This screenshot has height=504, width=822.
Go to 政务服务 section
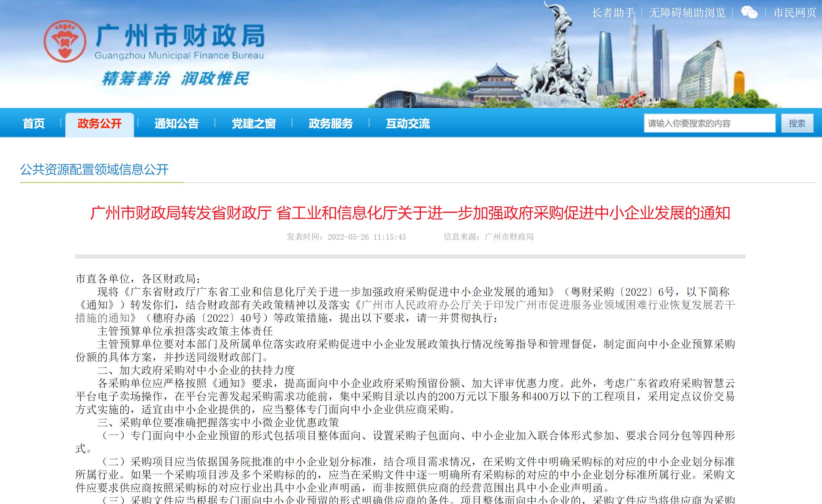click(331, 123)
